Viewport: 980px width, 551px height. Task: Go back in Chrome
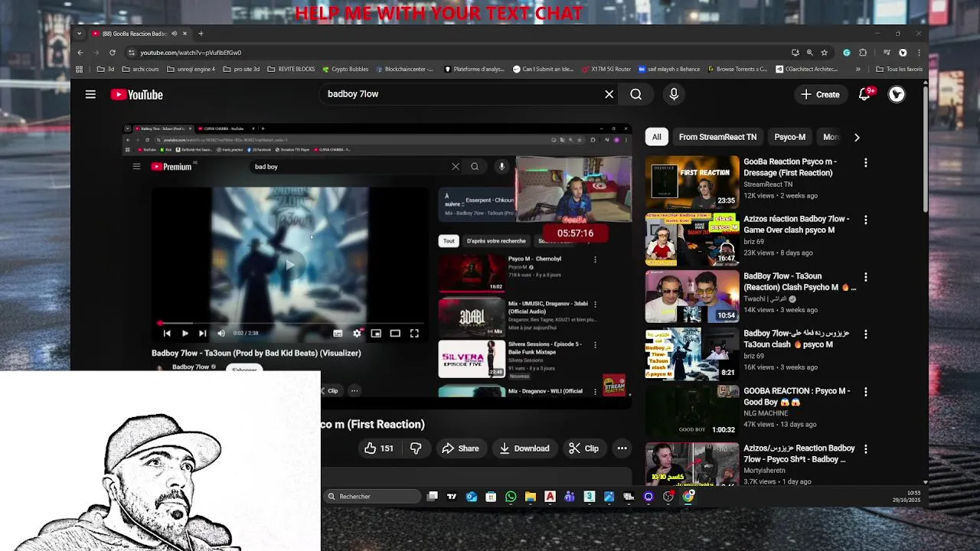pos(80,53)
